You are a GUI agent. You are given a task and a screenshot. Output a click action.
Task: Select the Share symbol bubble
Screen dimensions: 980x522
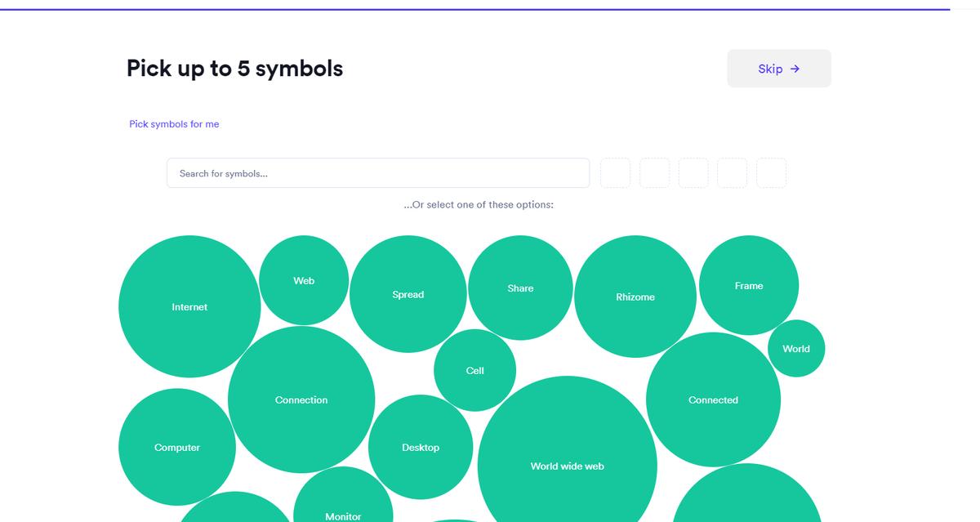(x=520, y=288)
